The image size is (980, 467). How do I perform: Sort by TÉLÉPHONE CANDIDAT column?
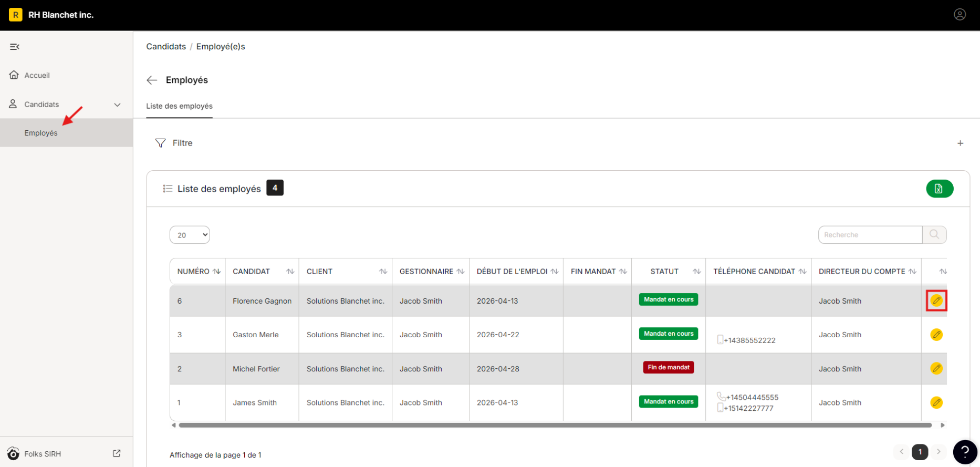coord(802,272)
